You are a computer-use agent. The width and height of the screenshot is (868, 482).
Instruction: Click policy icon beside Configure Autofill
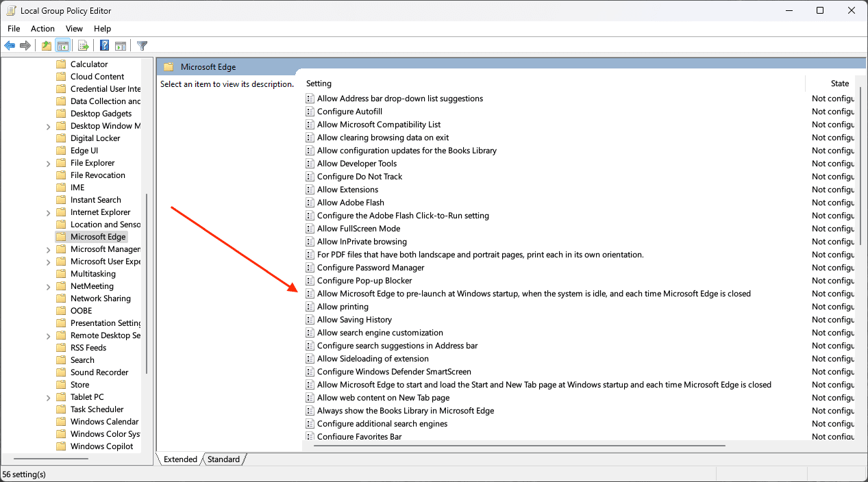(x=310, y=112)
